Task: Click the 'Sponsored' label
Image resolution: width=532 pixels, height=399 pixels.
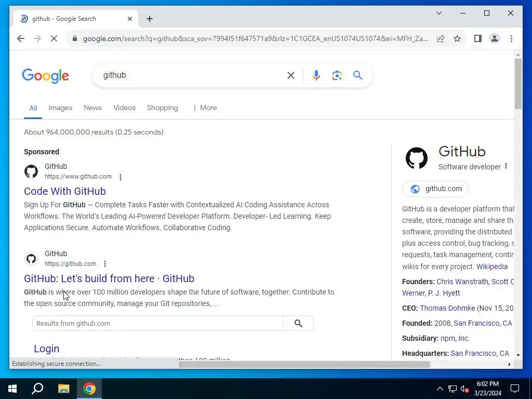Action: 42,152
